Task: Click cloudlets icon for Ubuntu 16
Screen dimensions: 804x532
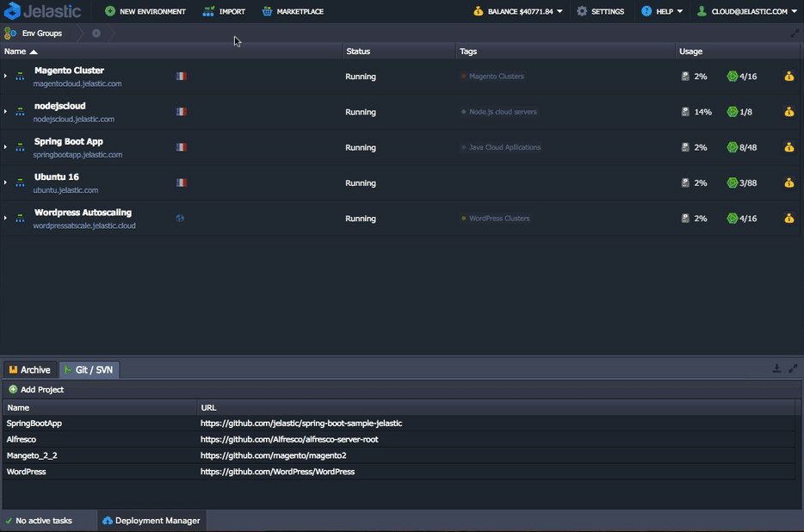Action: [x=733, y=182]
